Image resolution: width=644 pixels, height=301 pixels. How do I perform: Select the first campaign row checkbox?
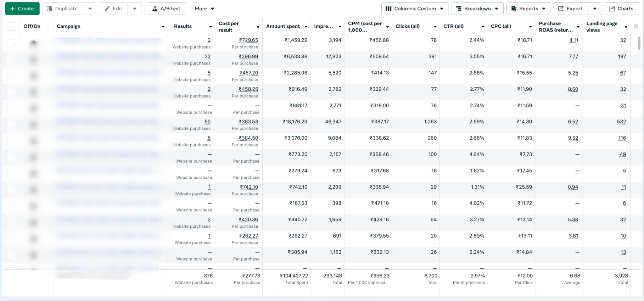point(11,43)
